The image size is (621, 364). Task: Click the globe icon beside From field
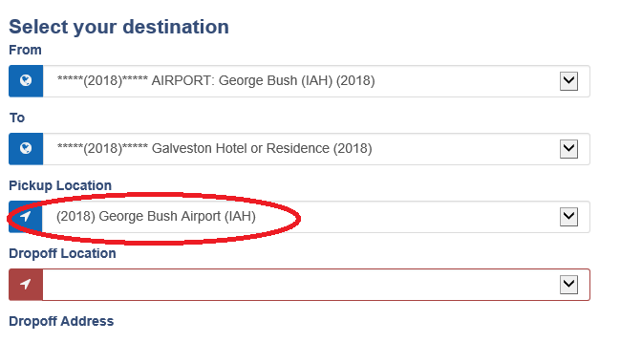click(26, 81)
